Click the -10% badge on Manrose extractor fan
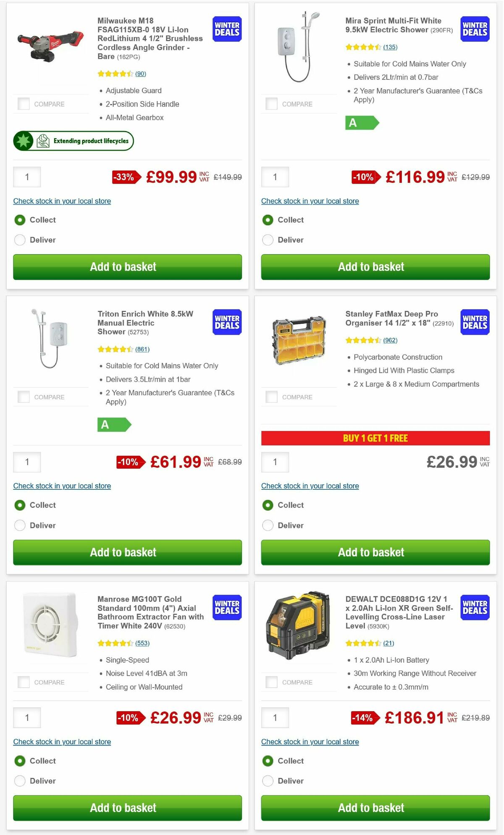This screenshot has width=504, height=835. tap(131, 718)
